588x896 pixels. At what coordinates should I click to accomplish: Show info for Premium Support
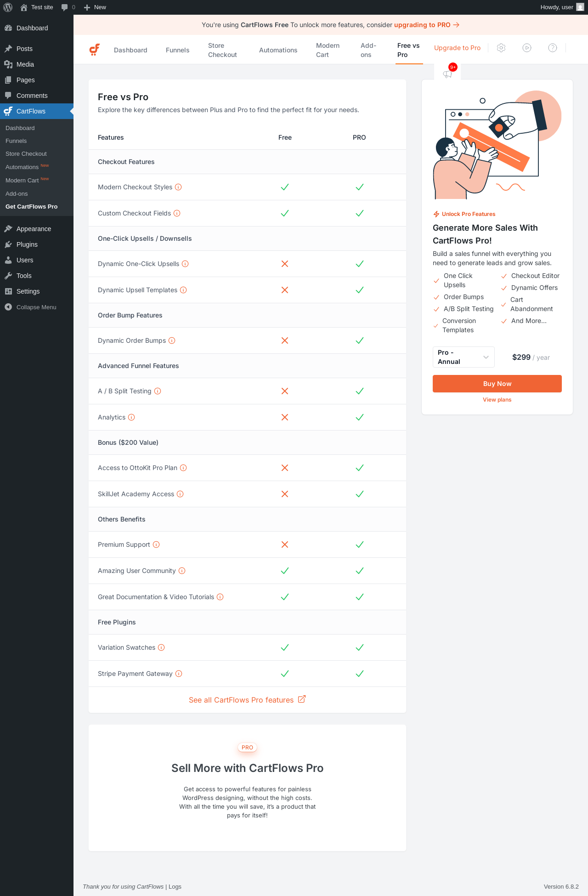coord(156,544)
